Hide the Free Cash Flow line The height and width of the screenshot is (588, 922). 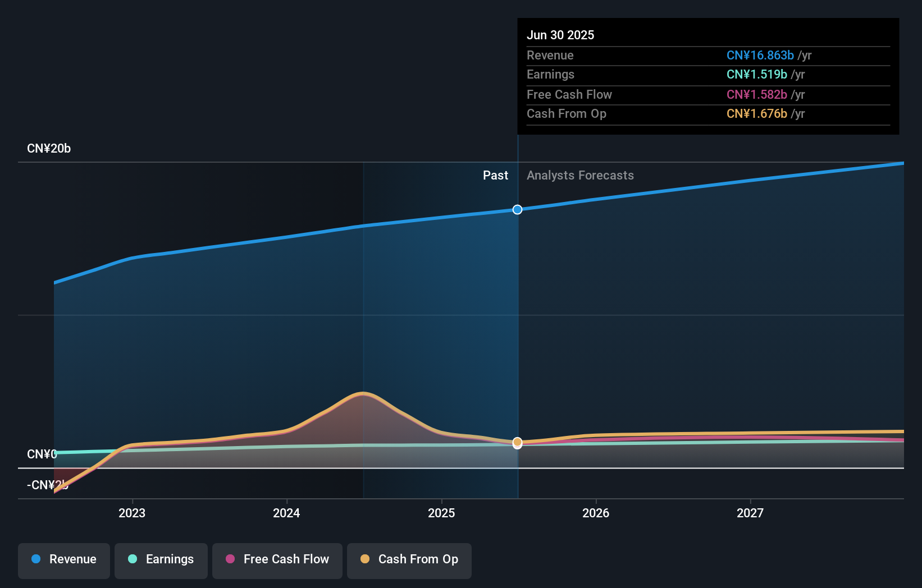tap(277, 560)
